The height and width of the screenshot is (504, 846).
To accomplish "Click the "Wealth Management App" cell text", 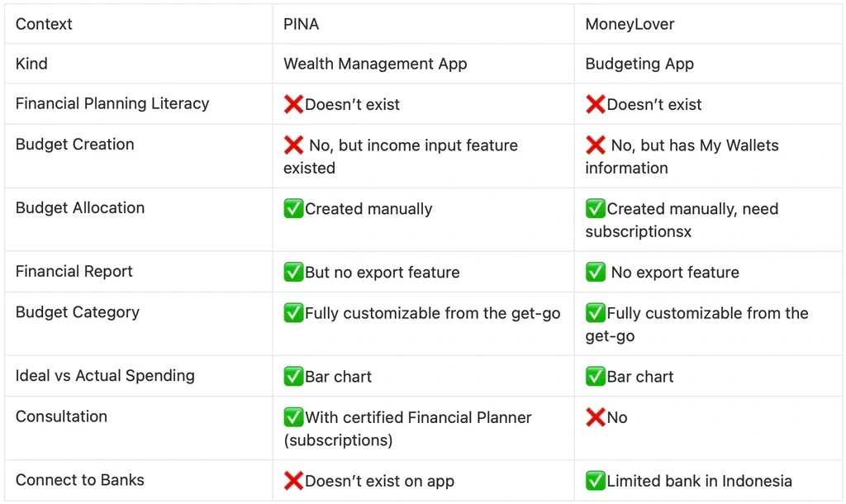I will pyautogui.click(x=375, y=64).
